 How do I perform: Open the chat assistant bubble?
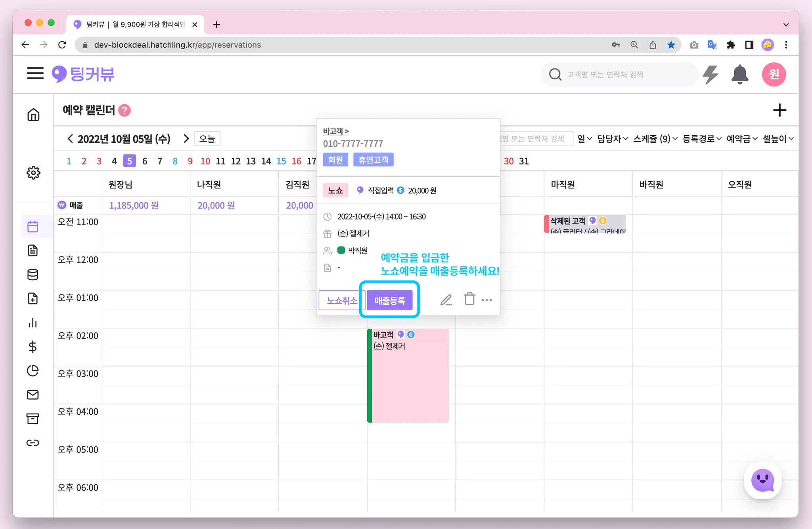(762, 481)
